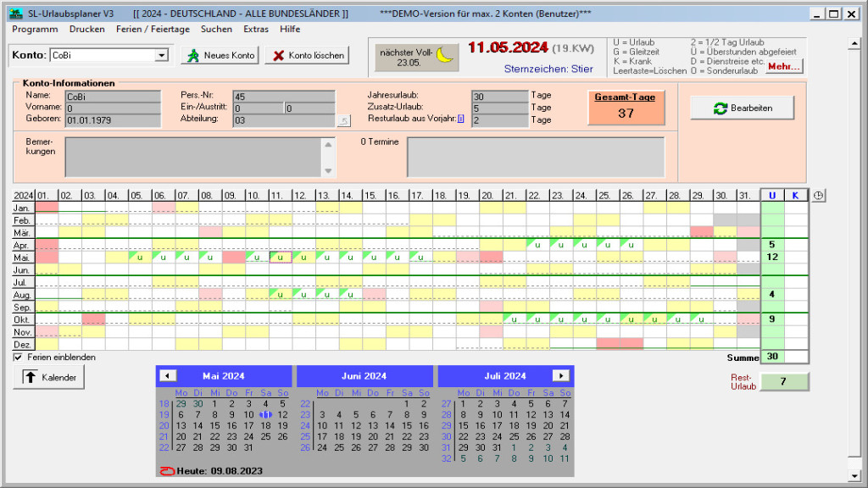Screen dimensions: 868x488
Task: Click the clock icon beside the K column
Action: pyautogui.click(x=818, y=196)
